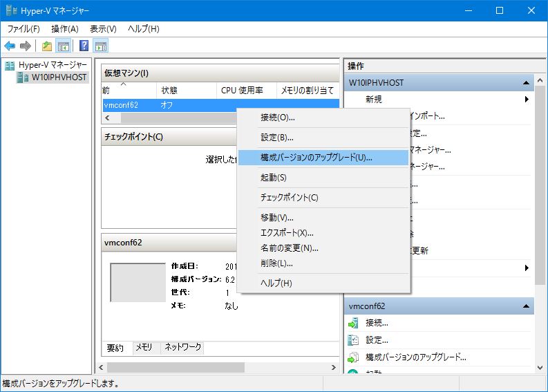Close the Hyper-V Manager window
This screenshot has width=548, height=392.
531,10
